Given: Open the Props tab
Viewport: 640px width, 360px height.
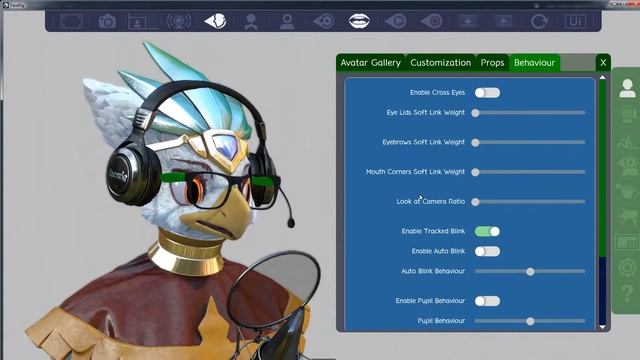Looking at the screenshot, I should (x=492, y=63).
